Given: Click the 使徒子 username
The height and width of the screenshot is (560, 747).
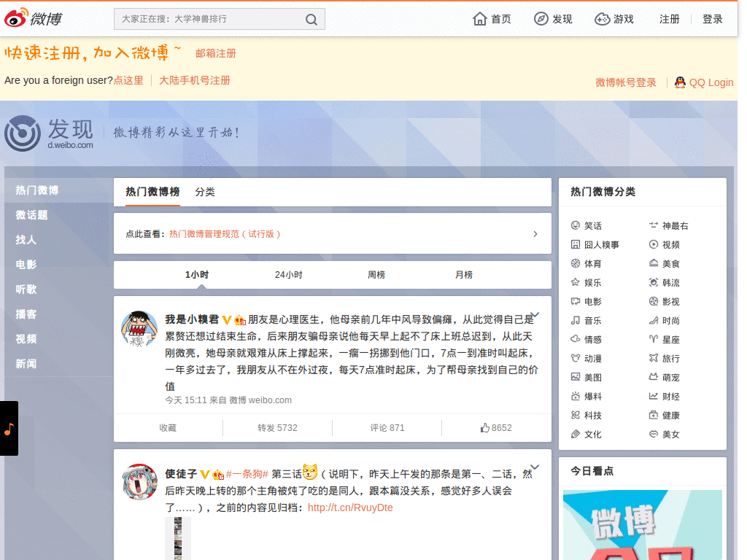Looking at the screenshot, I should pos(181,474).
